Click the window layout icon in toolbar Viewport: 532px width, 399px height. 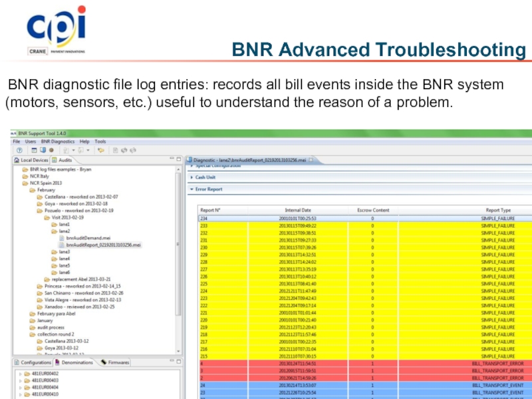click(35, 150)
